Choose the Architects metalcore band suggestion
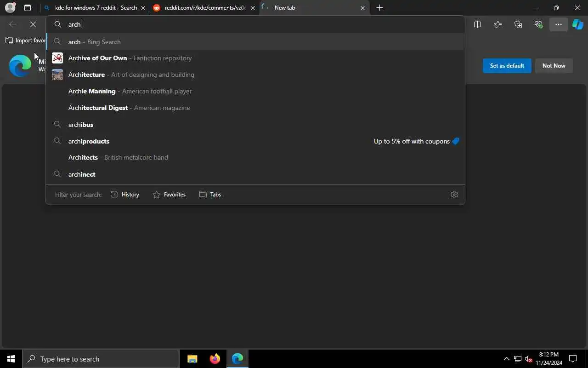 coord(255,157)
